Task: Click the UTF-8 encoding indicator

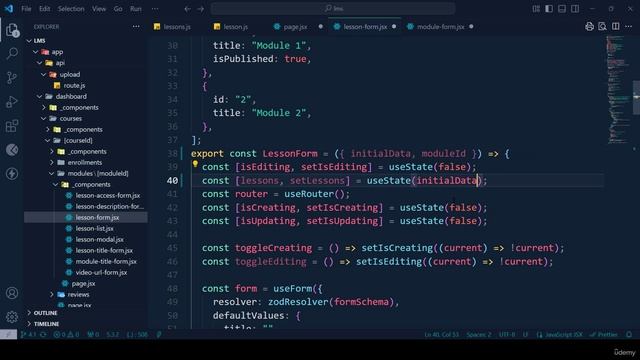Action: click(507, 335)
